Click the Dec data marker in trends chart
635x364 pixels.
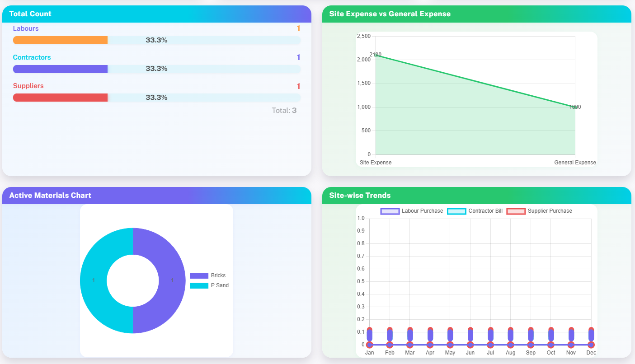pos(591,345)
